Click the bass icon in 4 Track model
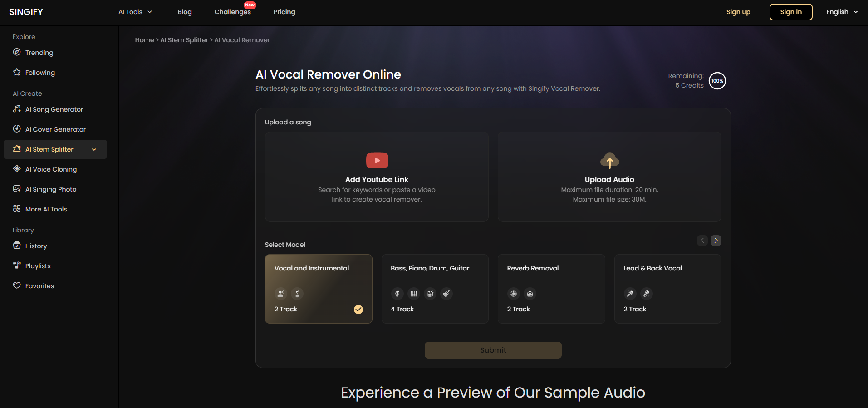868x408 pixels. tap(397, 294)
